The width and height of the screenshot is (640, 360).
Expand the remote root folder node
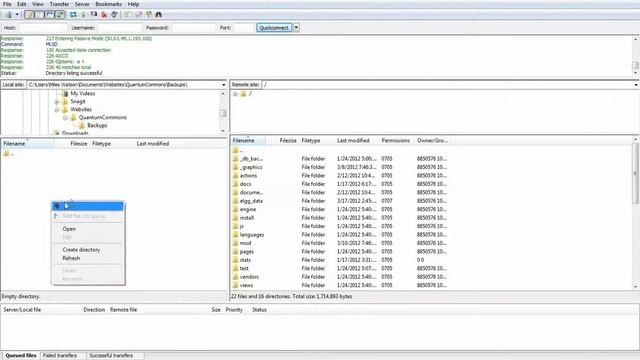point(235,94)
